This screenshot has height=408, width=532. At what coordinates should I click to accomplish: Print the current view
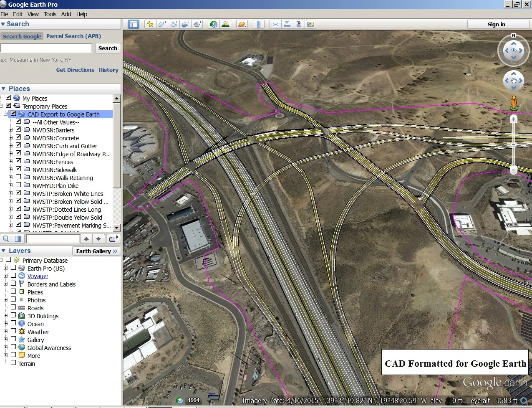[x=287, y=24]
